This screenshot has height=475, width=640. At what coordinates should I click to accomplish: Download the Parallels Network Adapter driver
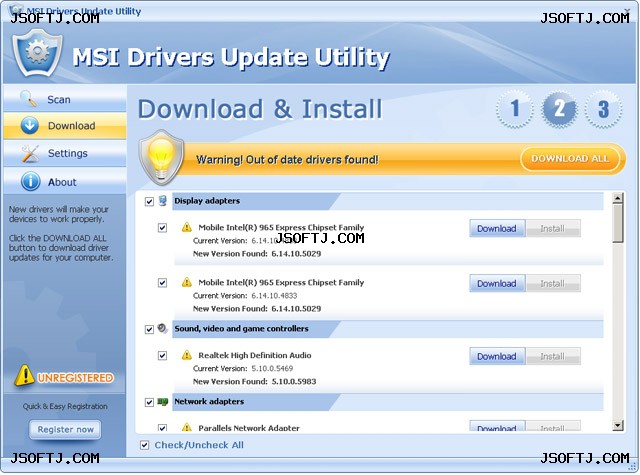(x=497, y=427)
